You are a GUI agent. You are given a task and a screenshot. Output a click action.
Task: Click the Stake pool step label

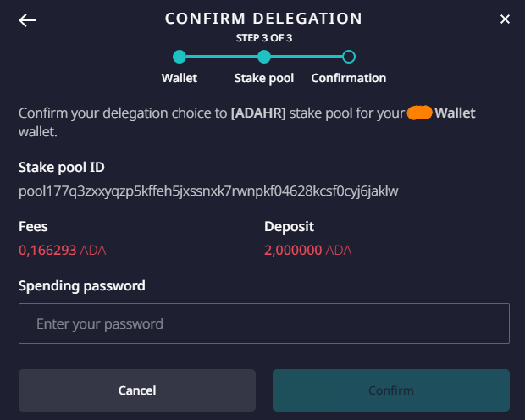coord(264,78)
